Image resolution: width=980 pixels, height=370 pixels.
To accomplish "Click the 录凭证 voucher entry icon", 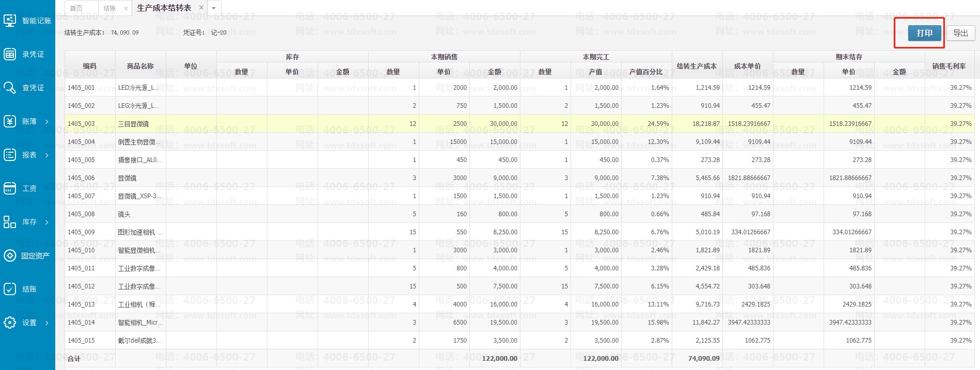I will 10,54.
